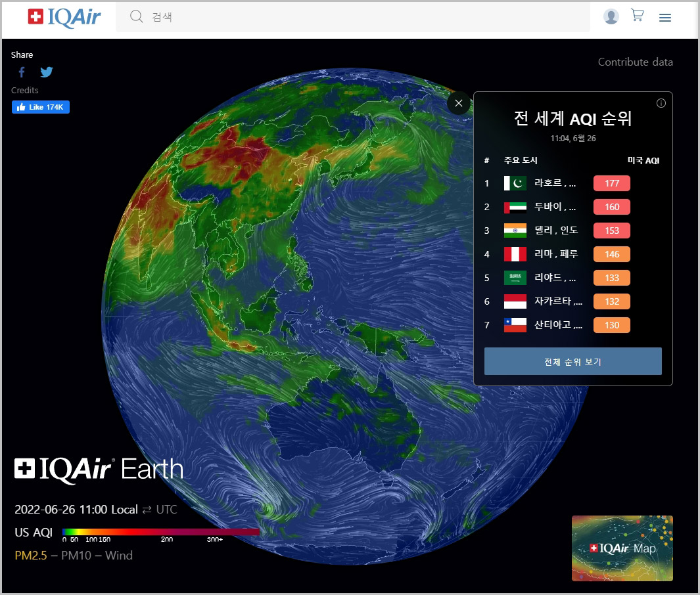The height and width of the screenshot is (595, 700).
Task: Select PM10 layer
Action: (x=76, y=556)
